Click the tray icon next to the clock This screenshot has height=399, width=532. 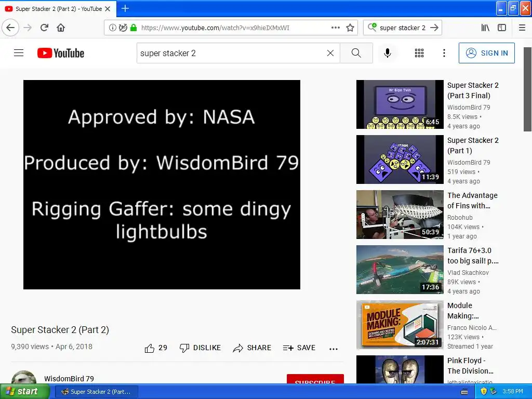pyautogui.click(x=493, y=392)
